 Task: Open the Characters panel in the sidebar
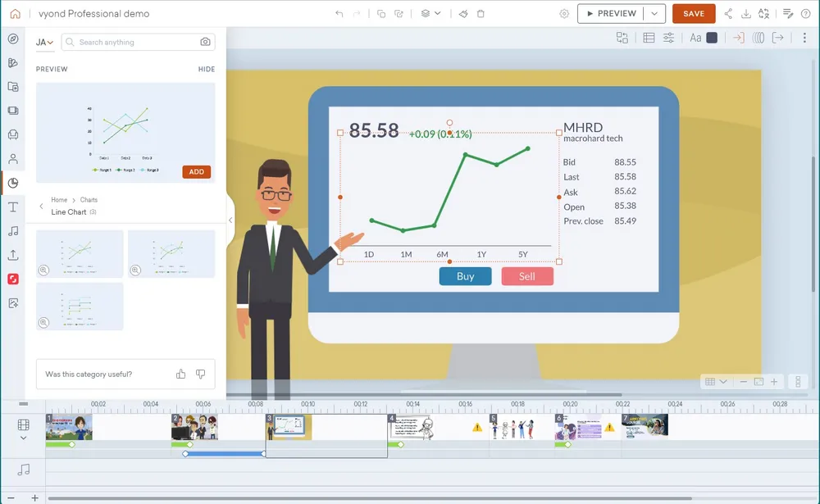[13, 159]
